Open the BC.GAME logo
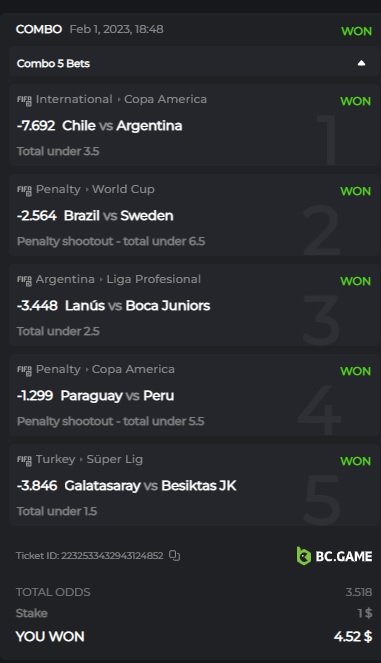Viewport: 381px width, 663px height. point(334,556)
